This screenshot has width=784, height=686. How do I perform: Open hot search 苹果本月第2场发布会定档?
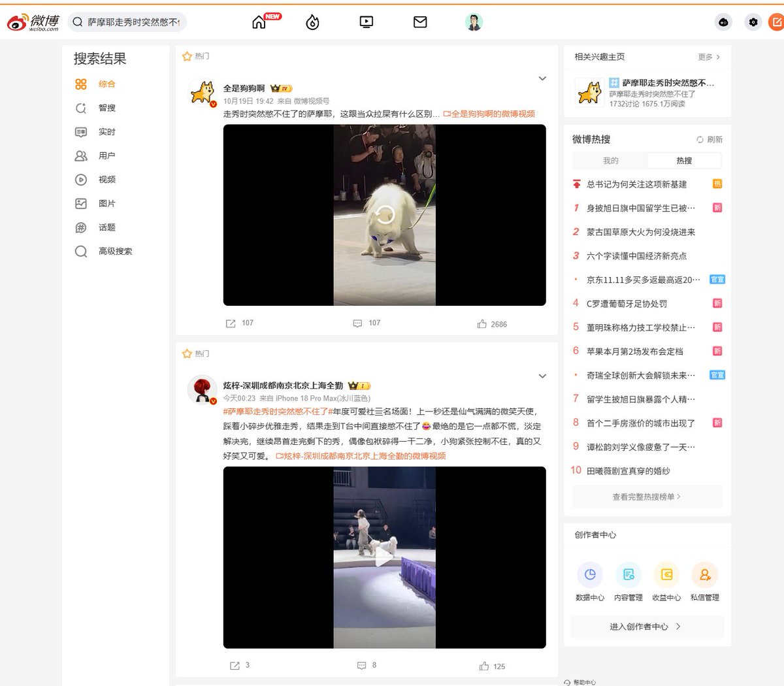pos(635,351)
